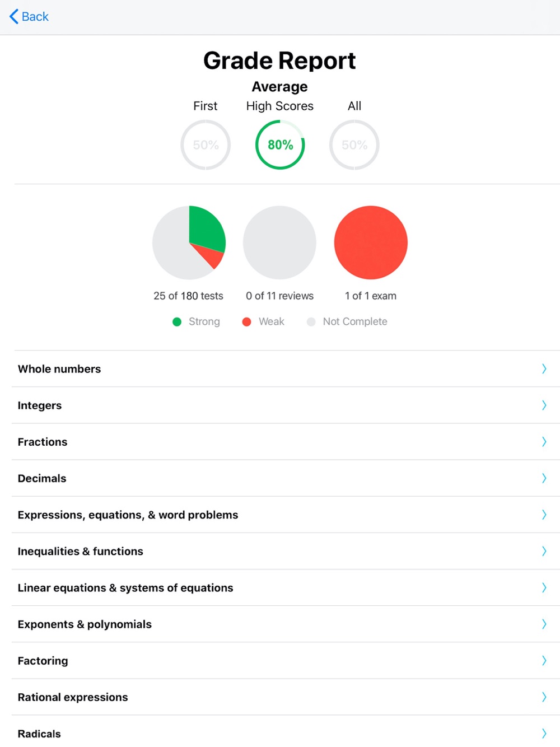
Task: Expand the Fractions row chevron
Action: pyautogui.click(x=544, y=441)
